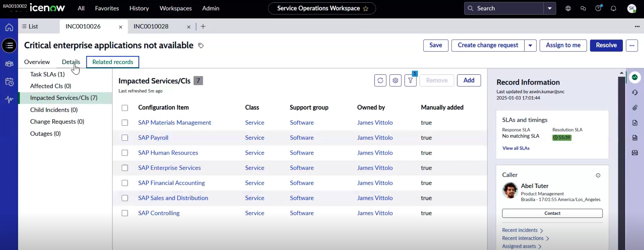The height and width of the screenshot is (250, 644).
Task: Open the email envelope icon in right panel
Action: [x=635, y=153]
